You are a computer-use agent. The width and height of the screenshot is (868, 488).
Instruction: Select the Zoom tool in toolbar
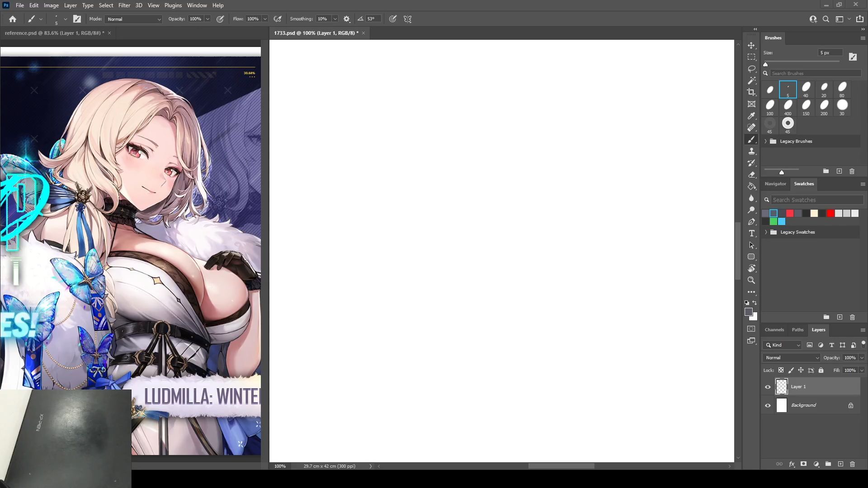click(x=751, y=280)
